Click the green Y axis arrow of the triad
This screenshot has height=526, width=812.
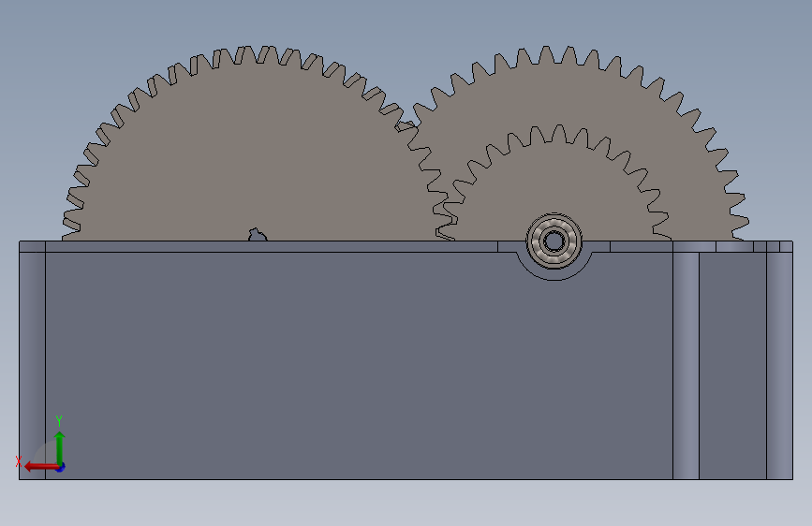60,447
